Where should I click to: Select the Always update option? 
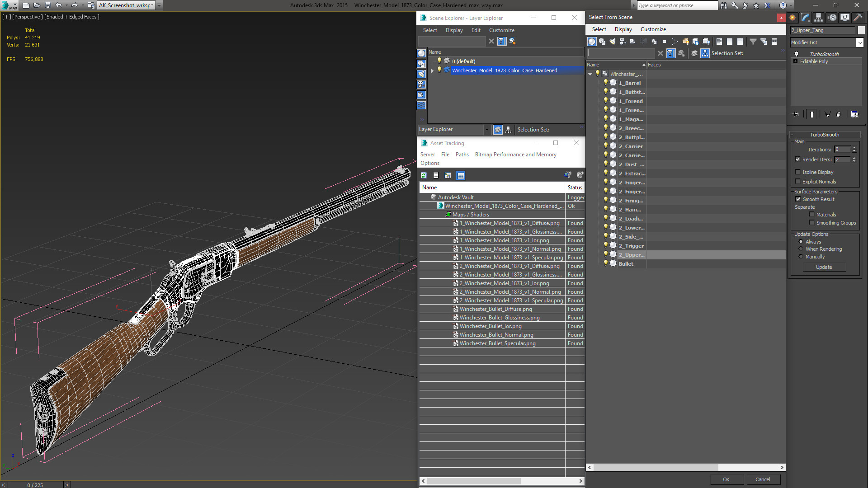click(801, 242)
